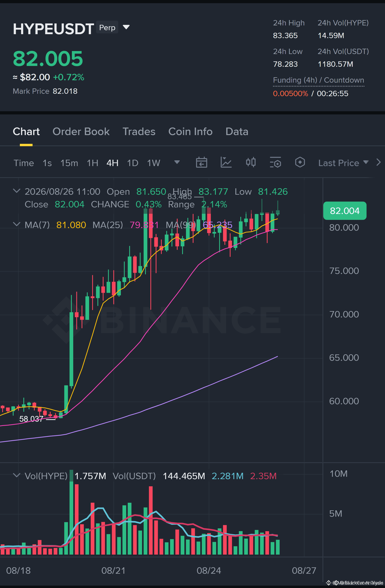The width and height of the screenshot is (385, 588).
Task: Collapse the Vol(HYPE) volume legend
Action: 16,475
